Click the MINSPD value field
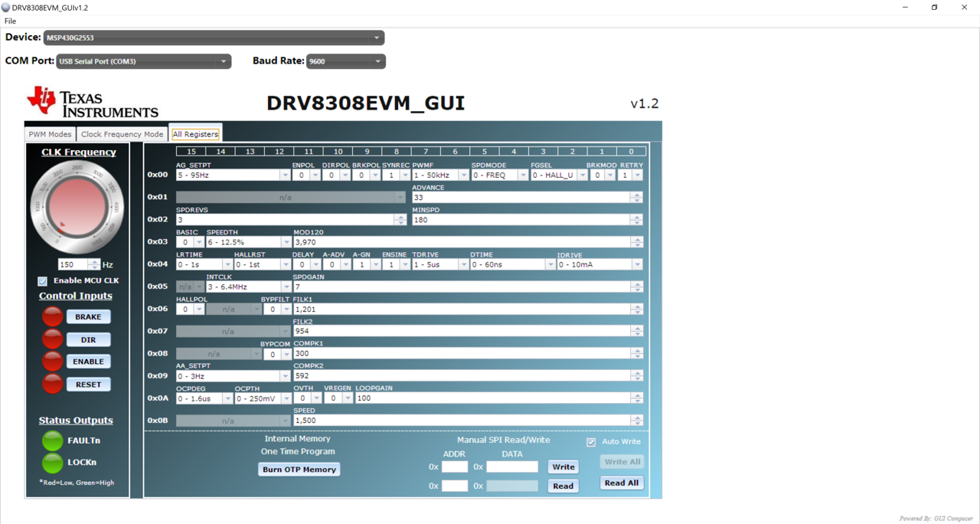 [521, 220]
